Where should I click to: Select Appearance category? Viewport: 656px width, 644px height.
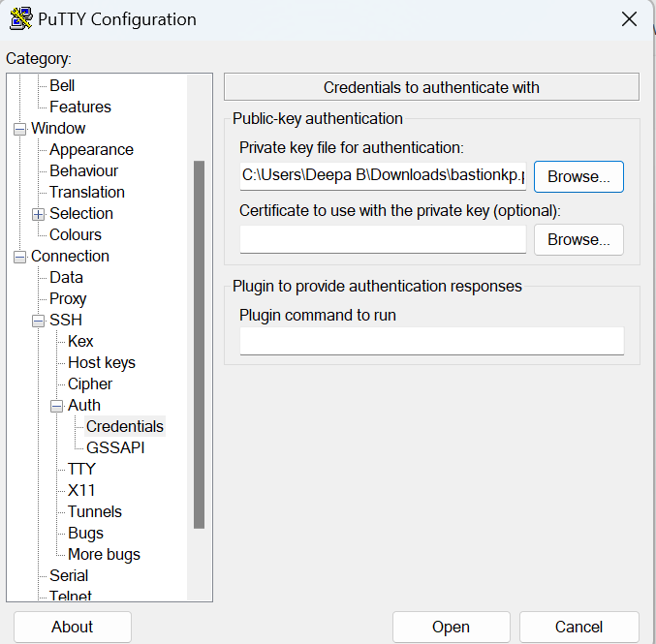point(91,150)
